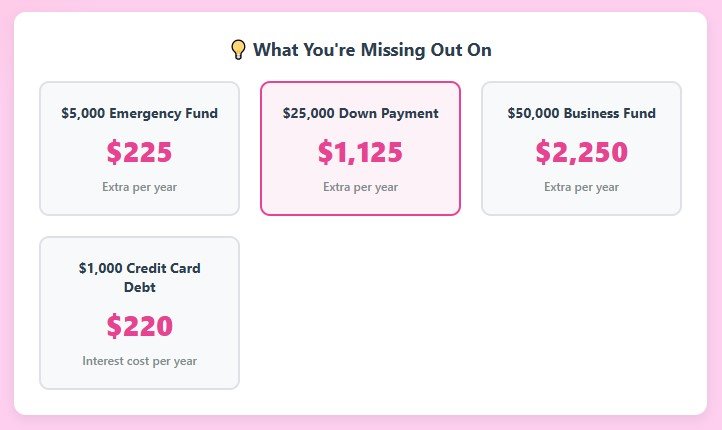Click '$5,000 Emergency Fund' title text

pyautogui.click(x=140, y=113)
